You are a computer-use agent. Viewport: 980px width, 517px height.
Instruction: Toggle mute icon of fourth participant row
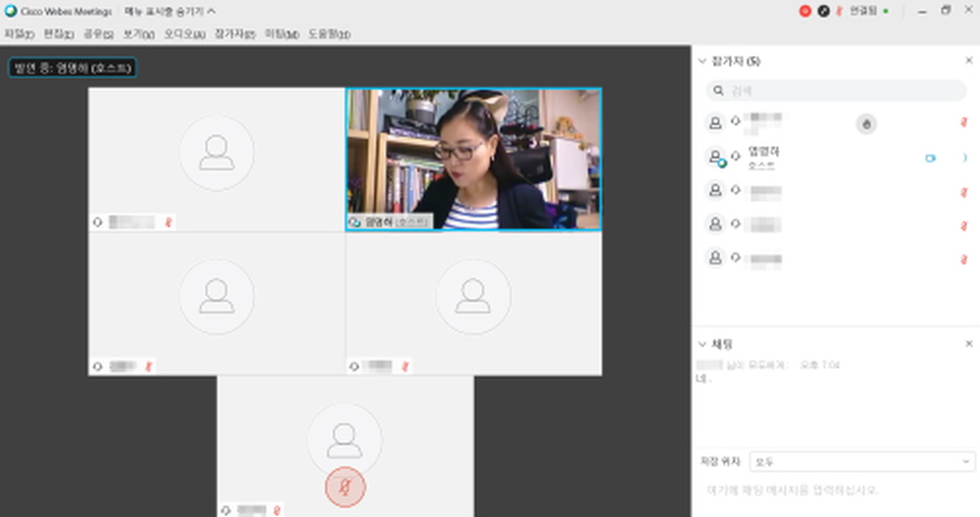[x=963, y=225]
